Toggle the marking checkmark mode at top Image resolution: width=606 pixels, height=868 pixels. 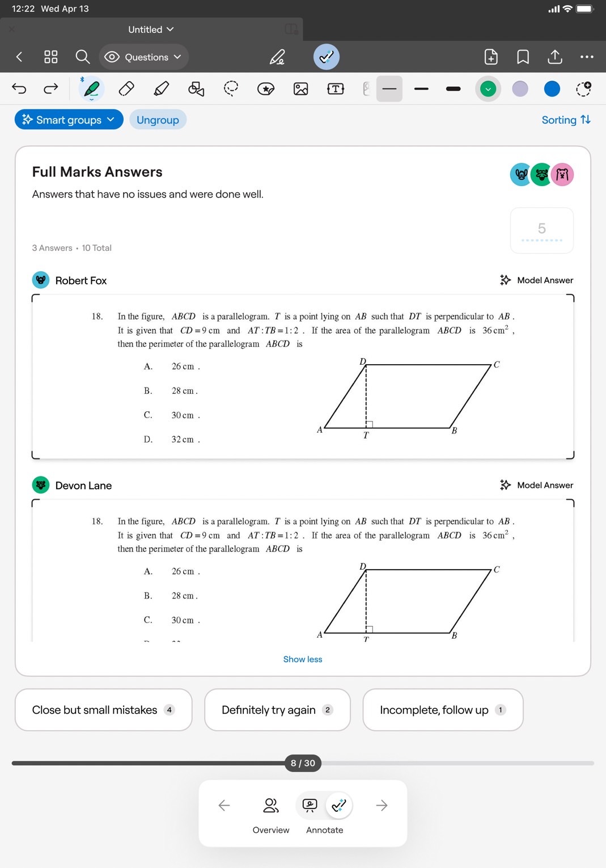coord(327,57)
